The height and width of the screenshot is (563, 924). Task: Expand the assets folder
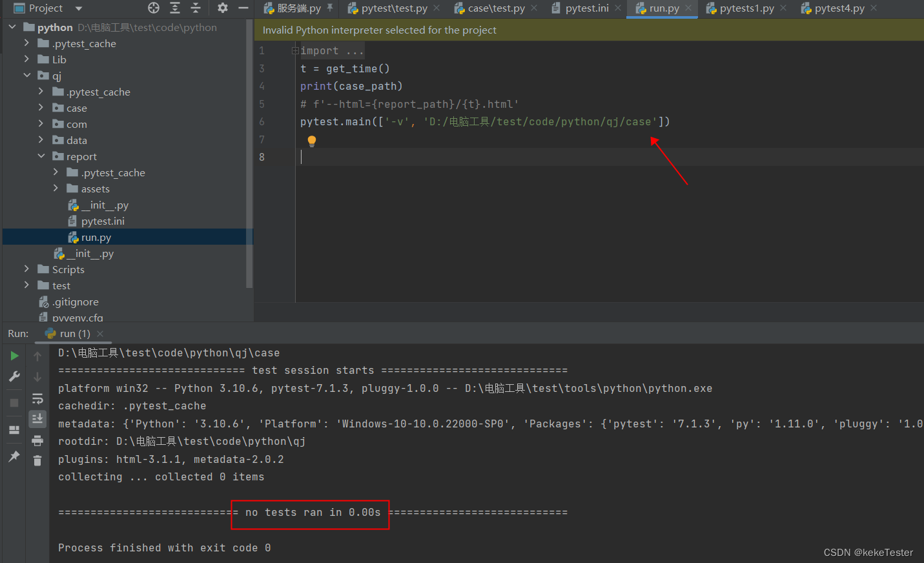(x=56, y=189)
